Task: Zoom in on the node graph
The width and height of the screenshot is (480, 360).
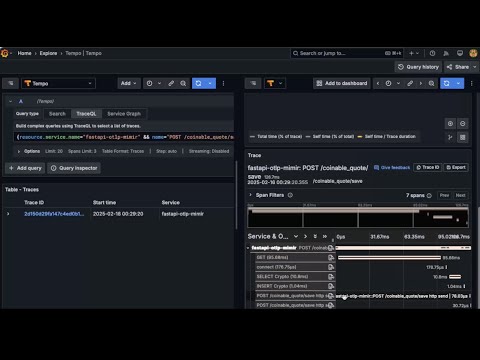Action: [x=450, y=124]
